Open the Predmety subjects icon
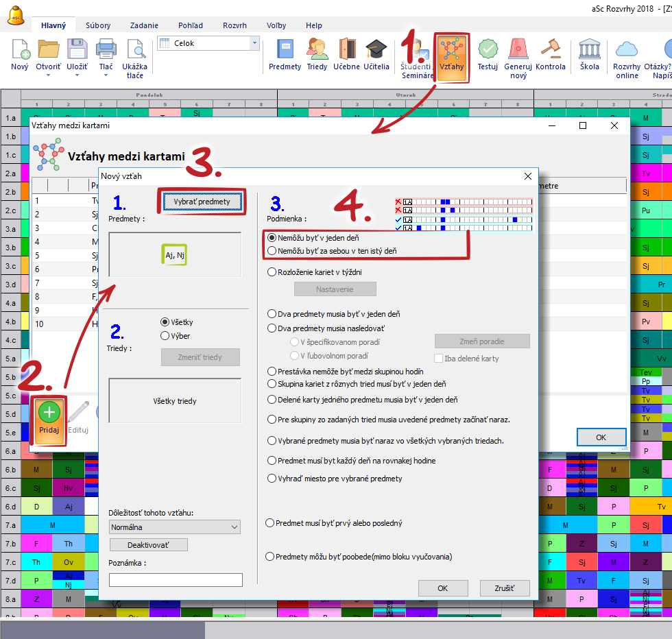This screenshot has height=639, width=672. coord(285,55)
